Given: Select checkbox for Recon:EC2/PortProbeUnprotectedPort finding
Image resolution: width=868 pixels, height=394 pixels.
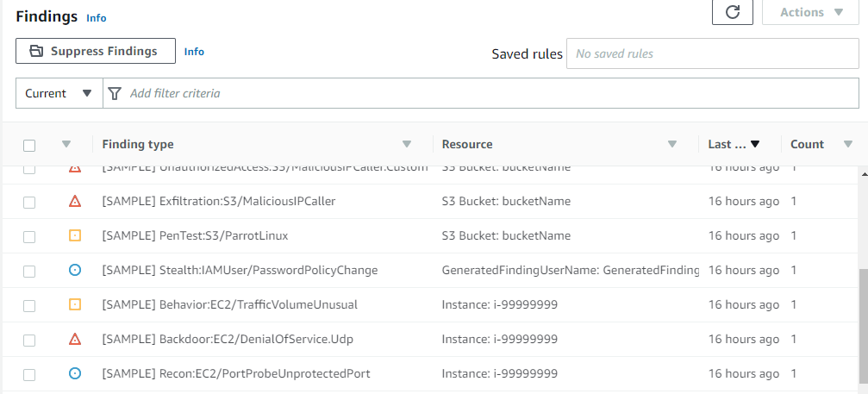Looking at the screenshot, I should [x=29, y=374].
